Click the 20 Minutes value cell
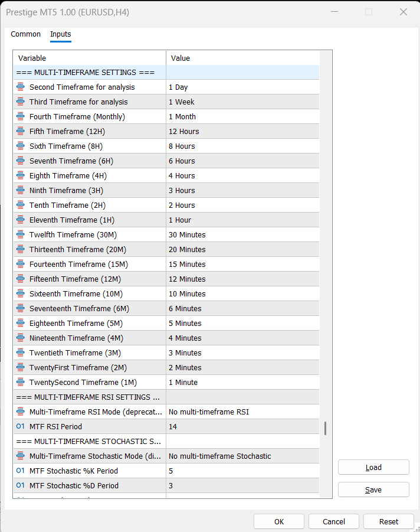The height and width of the screenshot is (532, 420). (242, 249)
